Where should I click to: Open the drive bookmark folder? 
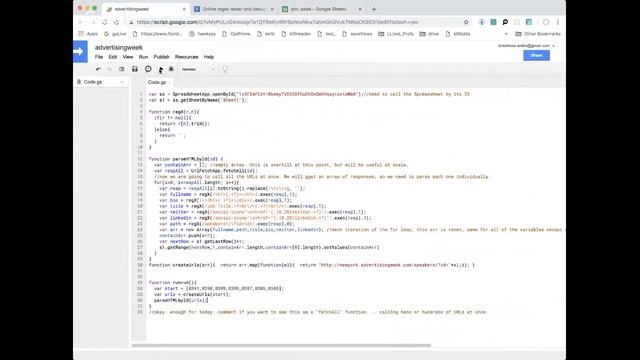tap(429, 34)
